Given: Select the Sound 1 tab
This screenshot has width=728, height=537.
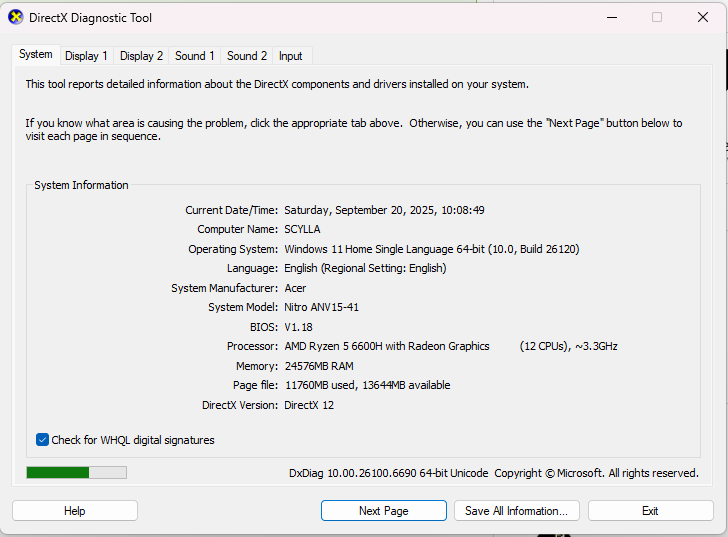Looking at the screenshot, I should (195, 56).
